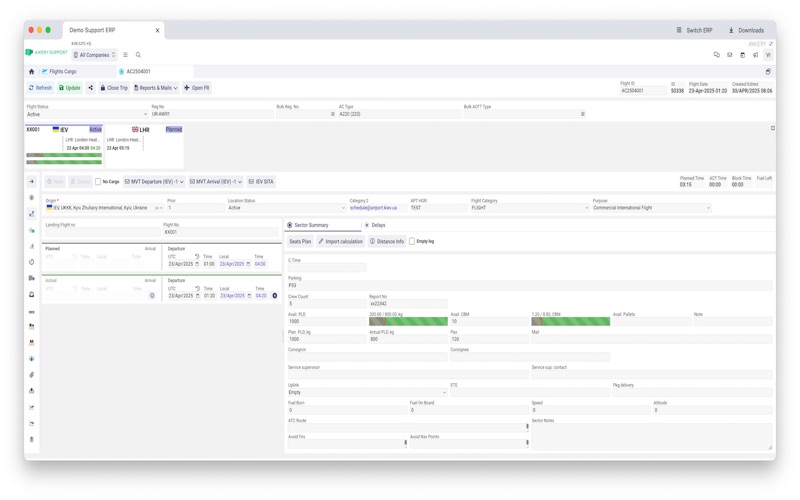
Task: Click the paperclip attachments icon in sidebar
Action: (x=32, y=374)
